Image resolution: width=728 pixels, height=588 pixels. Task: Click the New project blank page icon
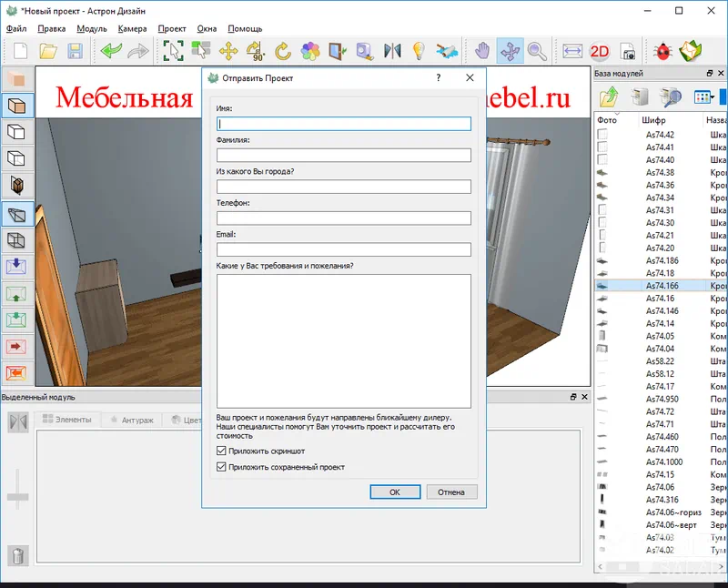coord(20,51)
